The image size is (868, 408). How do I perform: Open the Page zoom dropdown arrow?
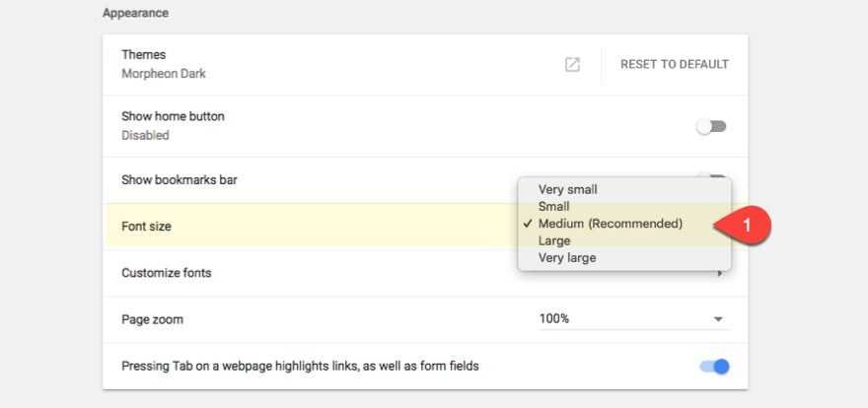tap(718, 319)
